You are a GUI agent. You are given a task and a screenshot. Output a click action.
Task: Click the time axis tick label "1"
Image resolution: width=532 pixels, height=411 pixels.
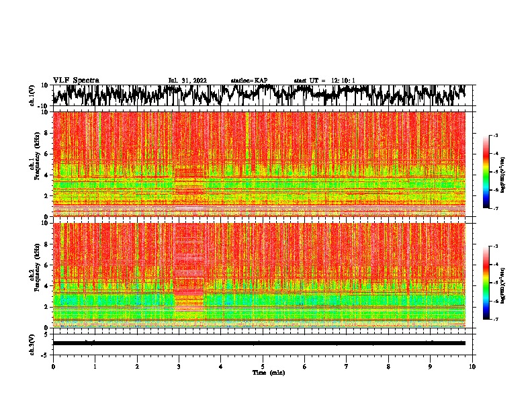pos(95,367)
